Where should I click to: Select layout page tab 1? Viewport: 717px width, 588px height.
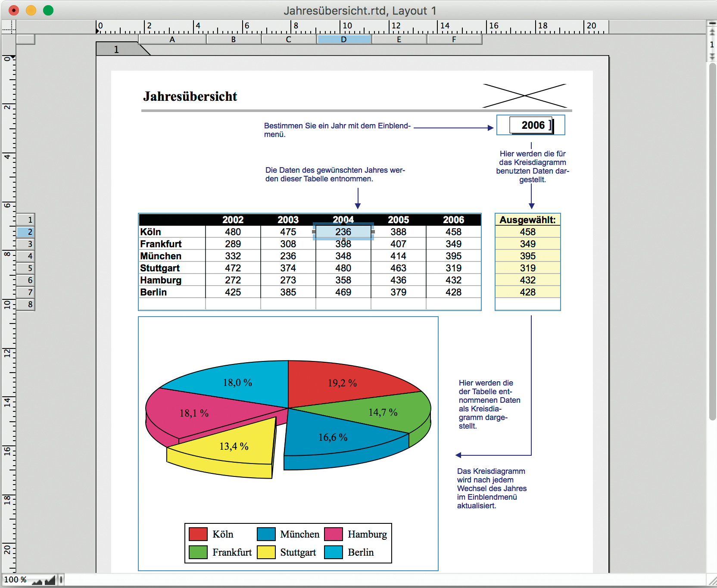click(117, 50)
